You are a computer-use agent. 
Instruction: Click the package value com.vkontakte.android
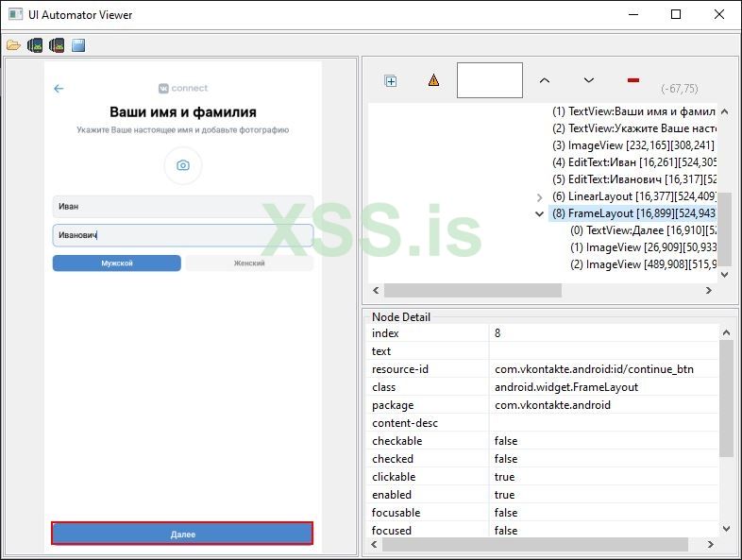pos(552,405)
